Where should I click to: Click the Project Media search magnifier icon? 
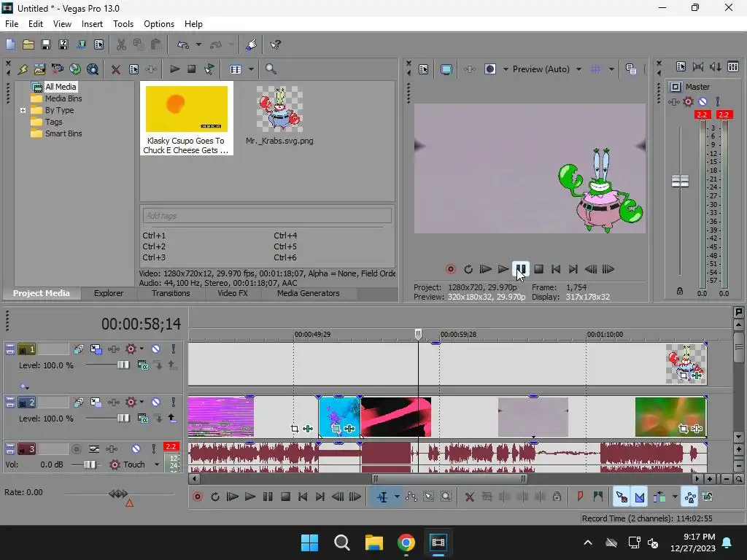[x=271, y=69]
